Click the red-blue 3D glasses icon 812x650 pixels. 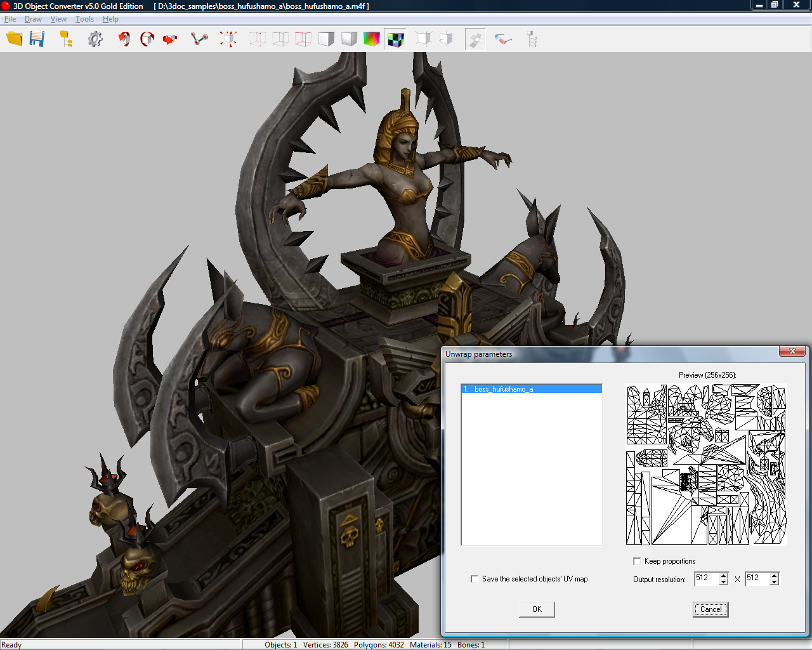point(503,39)
